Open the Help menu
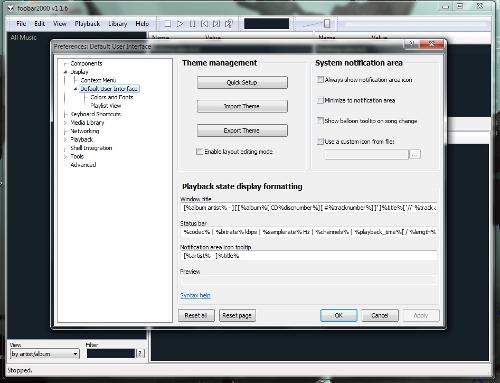 (142, 24)
